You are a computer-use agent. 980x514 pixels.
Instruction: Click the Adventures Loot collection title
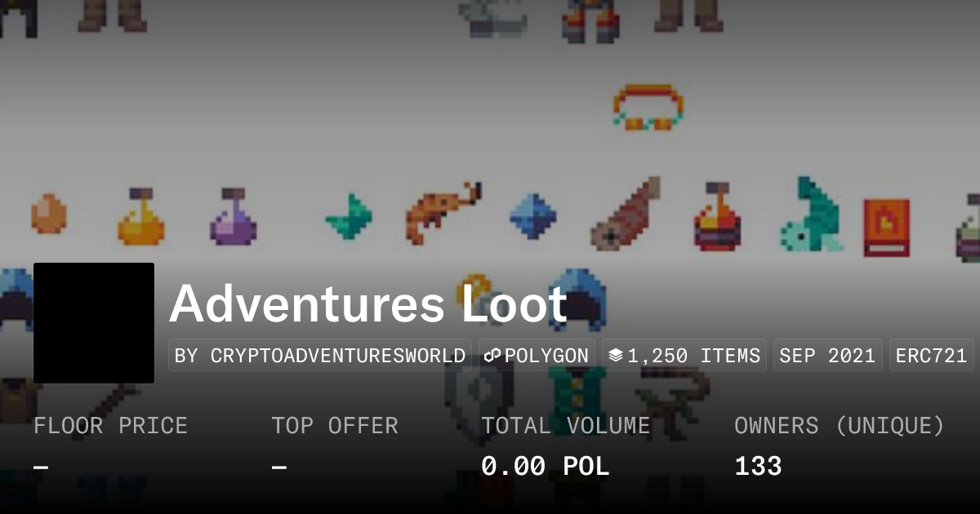(x=368, y=304)
